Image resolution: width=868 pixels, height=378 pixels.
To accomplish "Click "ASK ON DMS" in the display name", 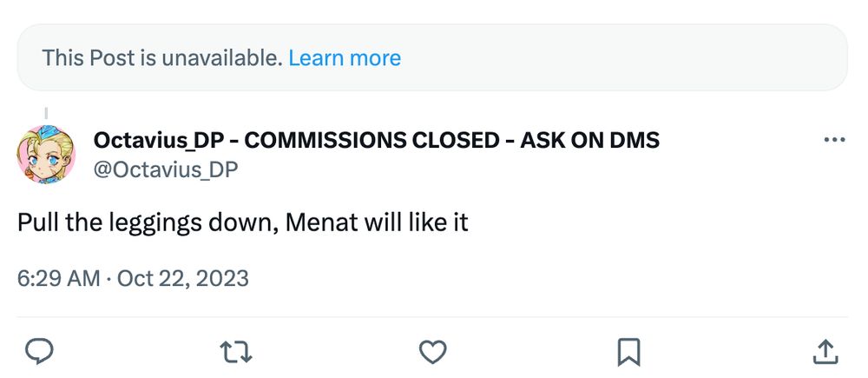I will 589,140.
